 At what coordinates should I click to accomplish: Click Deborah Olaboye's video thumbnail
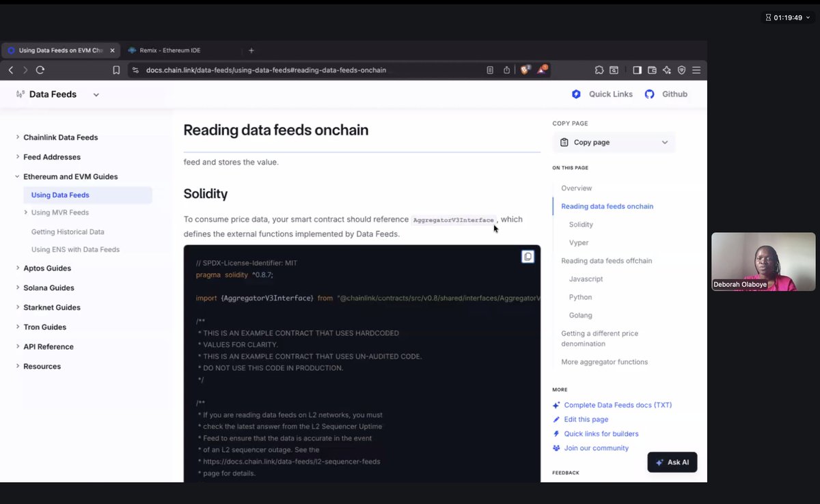763,262
